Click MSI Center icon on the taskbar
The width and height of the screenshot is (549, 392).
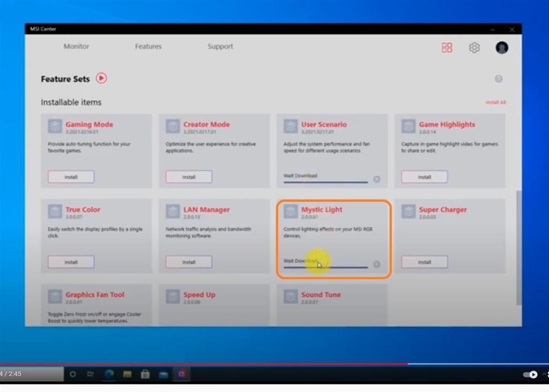click(x=182, y=374)
